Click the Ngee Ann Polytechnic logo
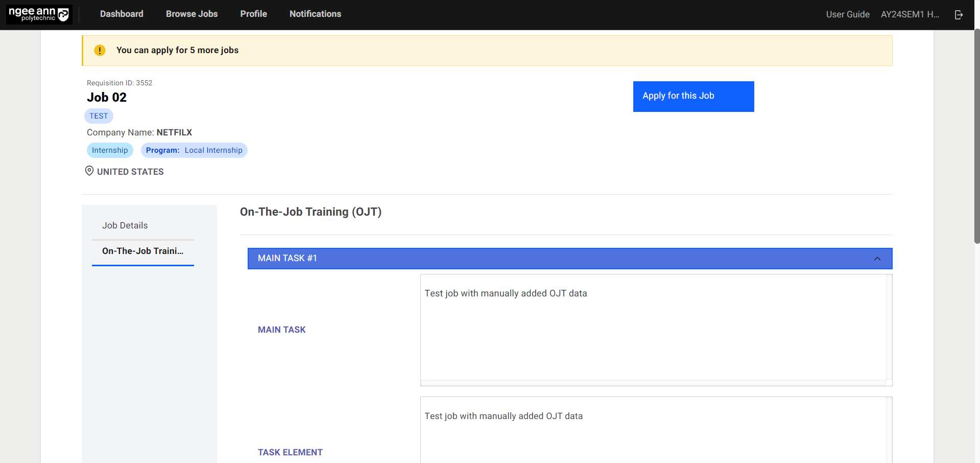The height and width of the screenshot is (463, 980). (x=38, y=14)
